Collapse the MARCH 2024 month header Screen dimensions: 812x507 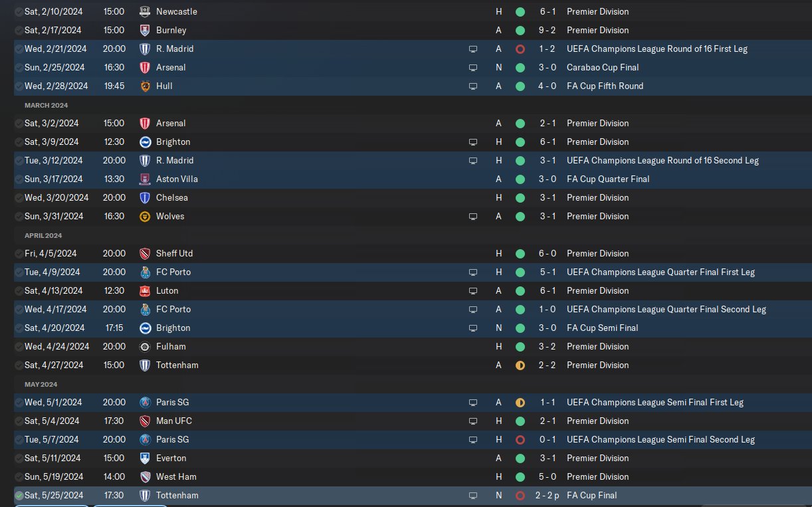[x=46, y=105]
